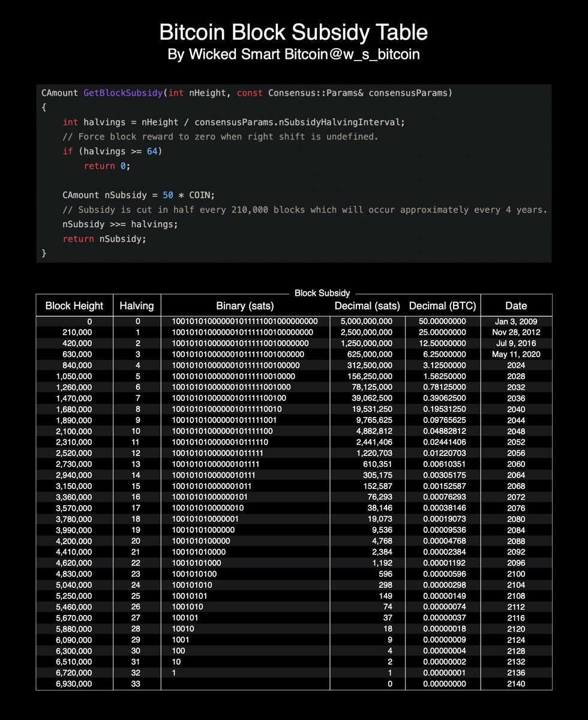
Task: Click block height '630,000'
Action: 77,355
